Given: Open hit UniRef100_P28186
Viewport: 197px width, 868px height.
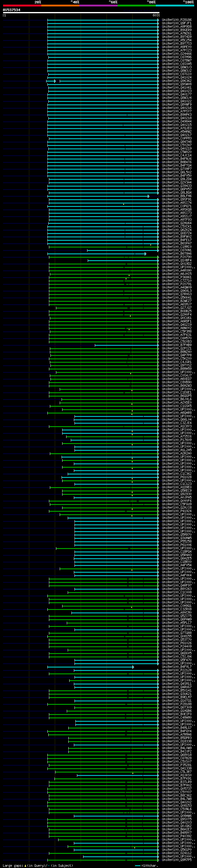Looking at the screenshot, I should click(x=176, y=20).
